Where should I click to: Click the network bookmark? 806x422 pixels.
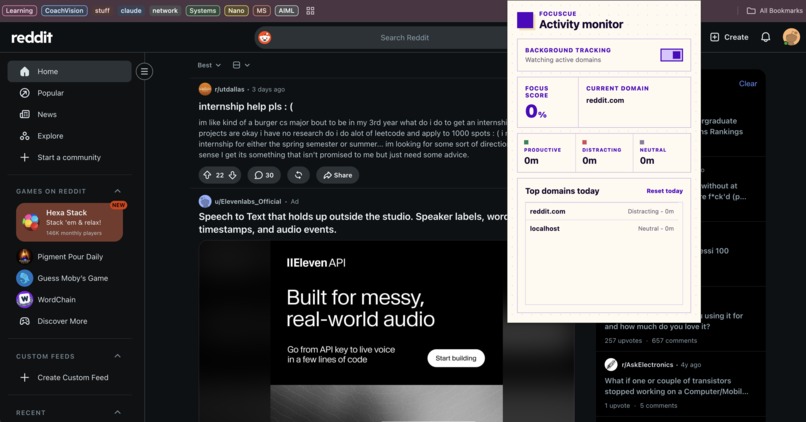[x=164, y=10]
